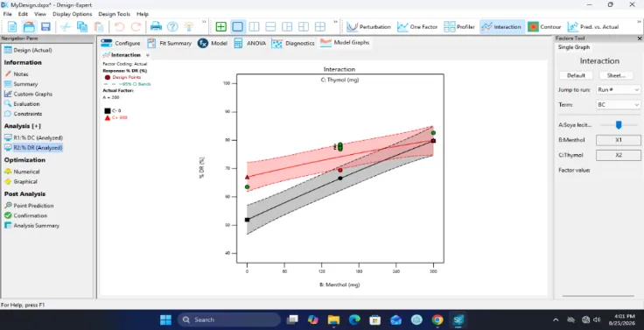Viewport: 644px width, 330px height.
Task: Click the Open file folder icon
Action: (x=29, y=27)
